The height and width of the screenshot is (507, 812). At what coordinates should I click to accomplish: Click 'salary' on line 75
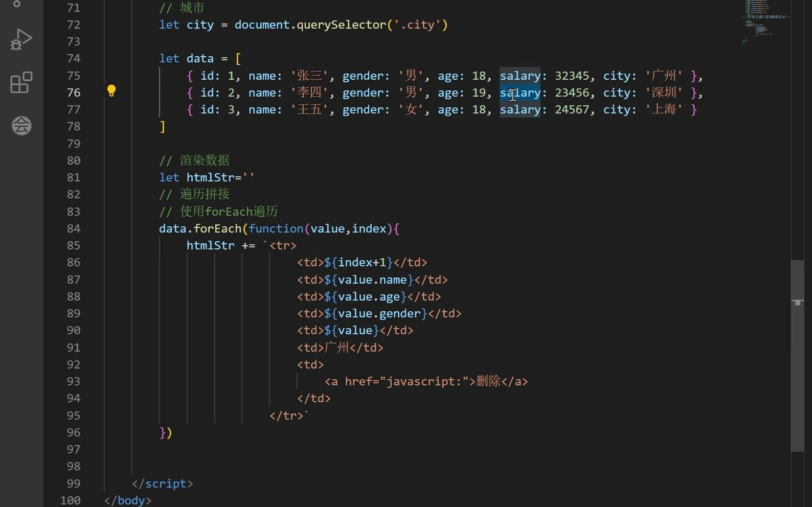click(x=520, y=76)
